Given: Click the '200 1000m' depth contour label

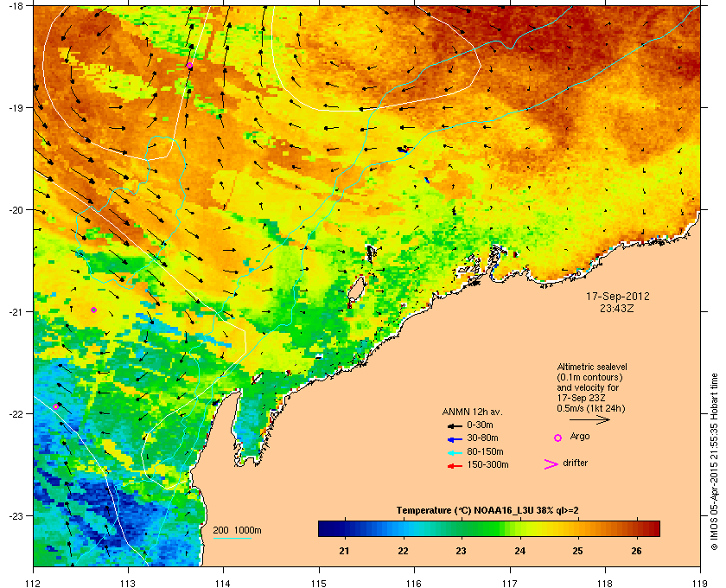Looking at the screenshot, I should coord(237,530).
